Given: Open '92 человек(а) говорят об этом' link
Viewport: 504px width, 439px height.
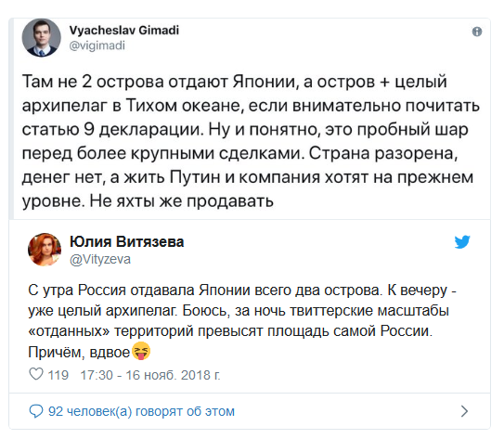Looking at the screenshot, I should point(141,411).
